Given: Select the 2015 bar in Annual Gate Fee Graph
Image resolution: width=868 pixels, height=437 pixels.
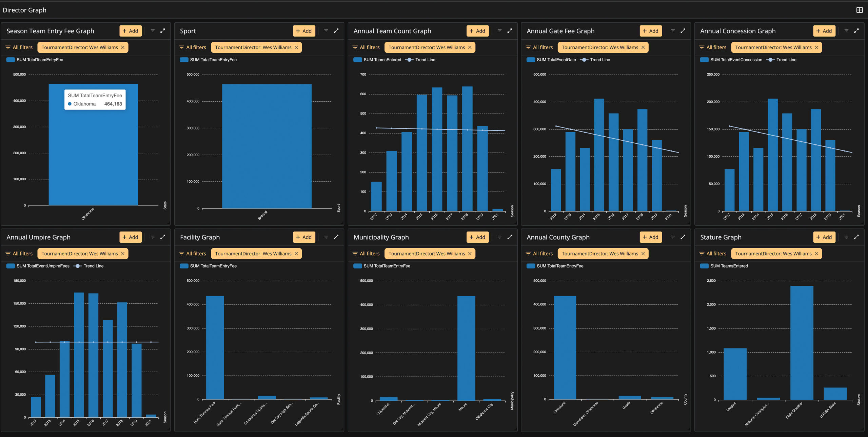Looking at the screenshot, I should [599, 155].
